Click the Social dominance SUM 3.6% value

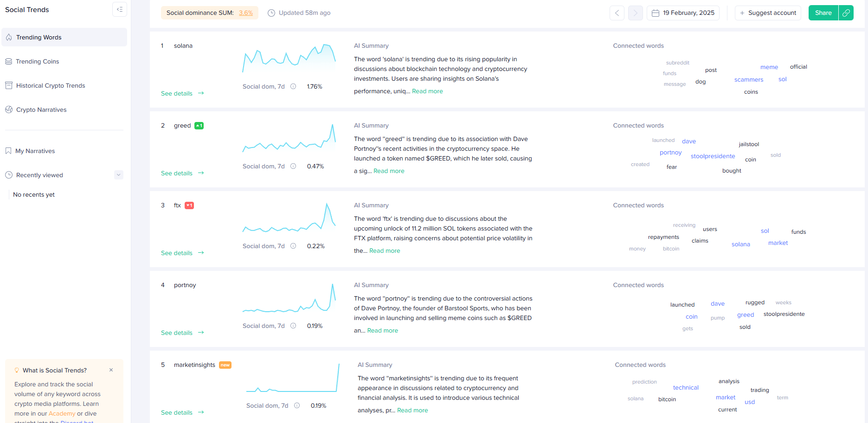pyautogui.click(x=246, y=13)
